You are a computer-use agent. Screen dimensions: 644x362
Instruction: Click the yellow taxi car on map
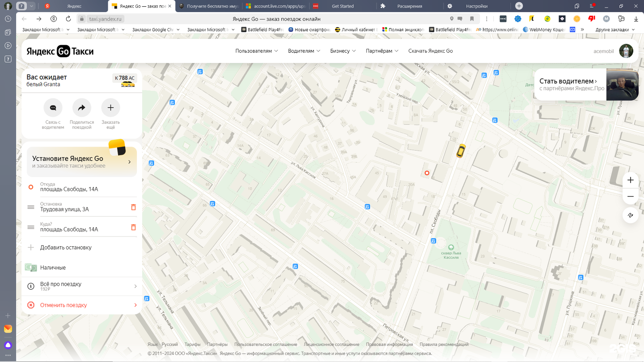click(x=461, y=150)
